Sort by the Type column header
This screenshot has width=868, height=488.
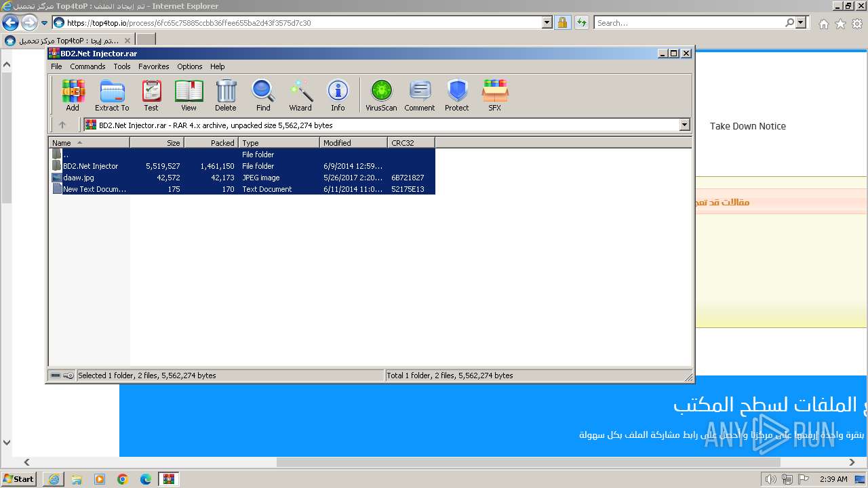pos(279,143)
